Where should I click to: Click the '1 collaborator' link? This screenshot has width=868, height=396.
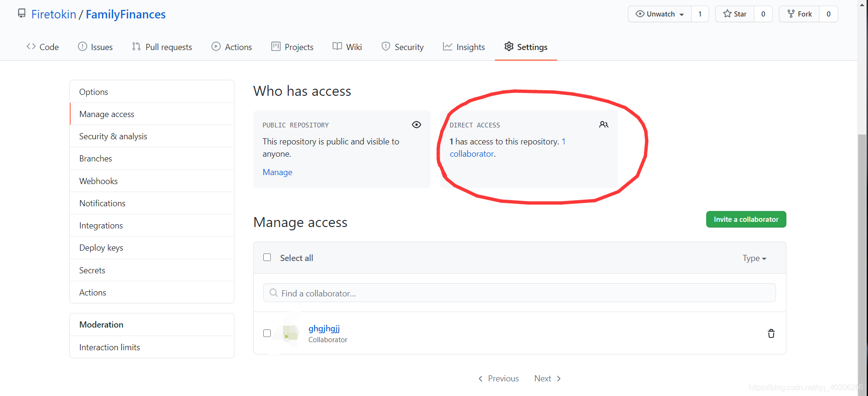(472, 154)
